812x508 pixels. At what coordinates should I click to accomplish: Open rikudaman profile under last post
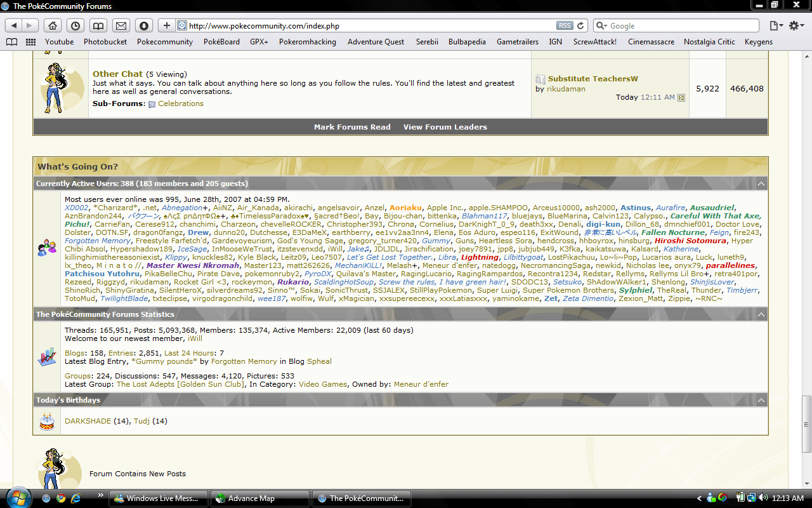coord(566,89)
